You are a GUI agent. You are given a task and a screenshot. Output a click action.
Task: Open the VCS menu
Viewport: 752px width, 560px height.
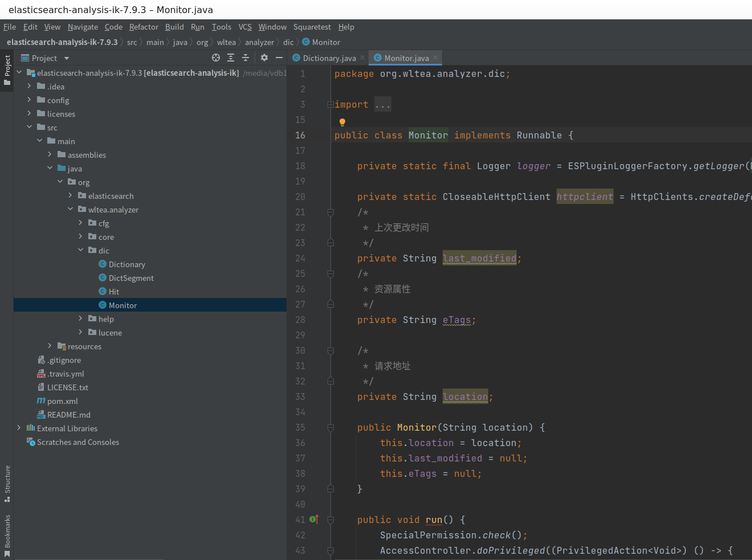point(245,27)
